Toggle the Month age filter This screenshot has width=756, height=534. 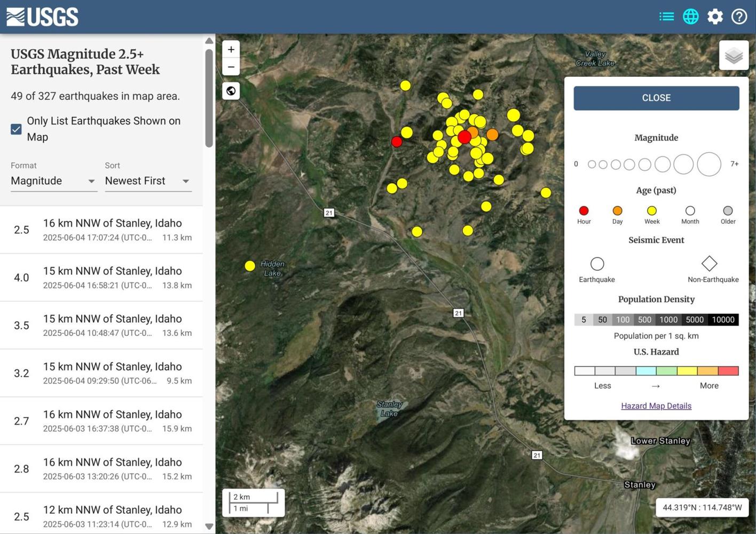click(x=690, y=210)
